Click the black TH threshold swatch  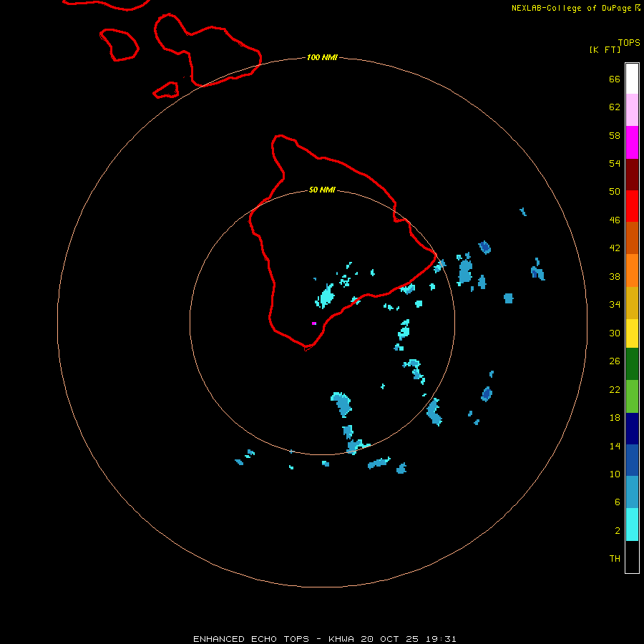pyautogui.click(x=632, y=557)
